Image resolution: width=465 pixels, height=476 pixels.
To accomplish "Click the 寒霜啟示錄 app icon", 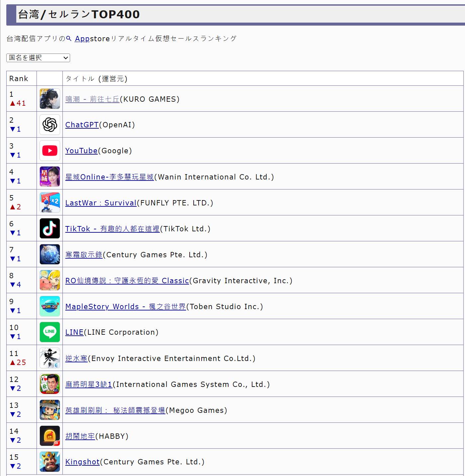I will click(50, 254).
